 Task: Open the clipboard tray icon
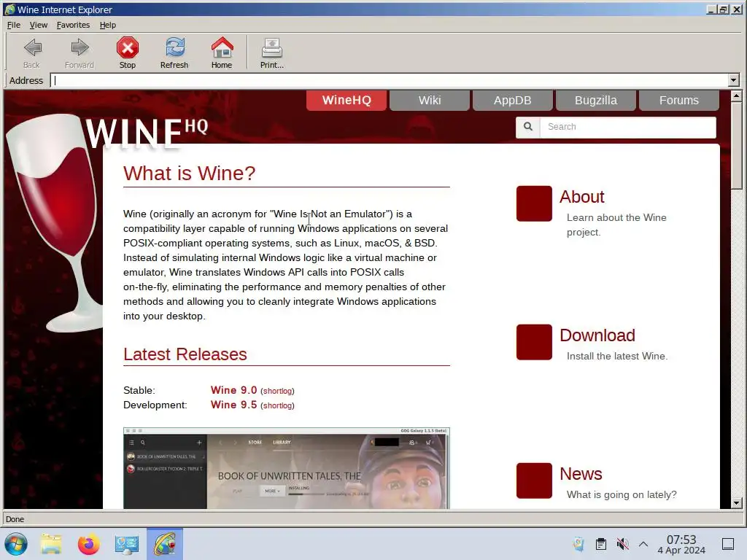[x=601, y=544]
